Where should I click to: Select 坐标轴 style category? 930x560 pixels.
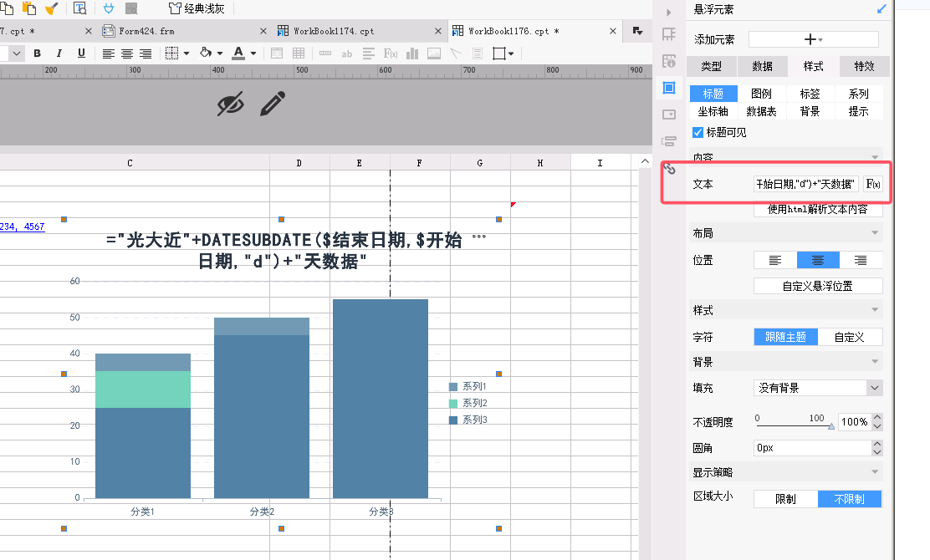pos(713,111)
